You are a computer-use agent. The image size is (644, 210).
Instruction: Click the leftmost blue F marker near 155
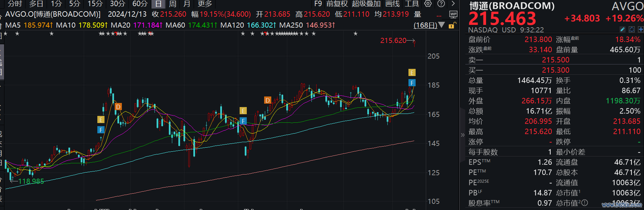point(101,130)
